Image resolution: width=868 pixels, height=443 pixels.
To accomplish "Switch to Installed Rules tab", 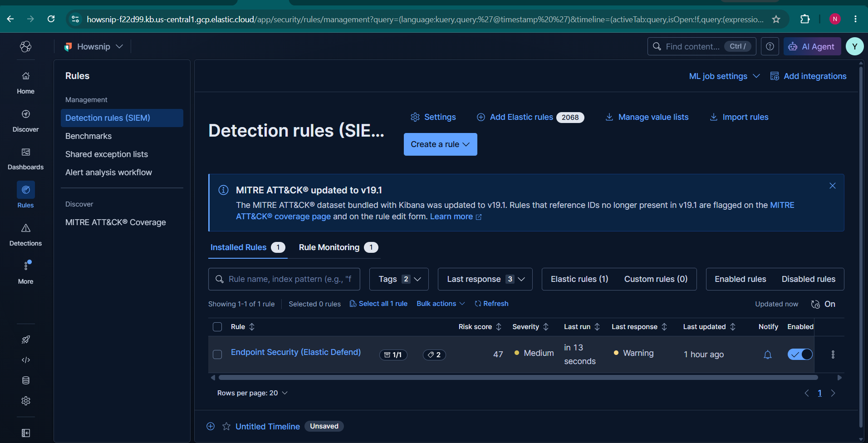I will [x=248, y=247].
